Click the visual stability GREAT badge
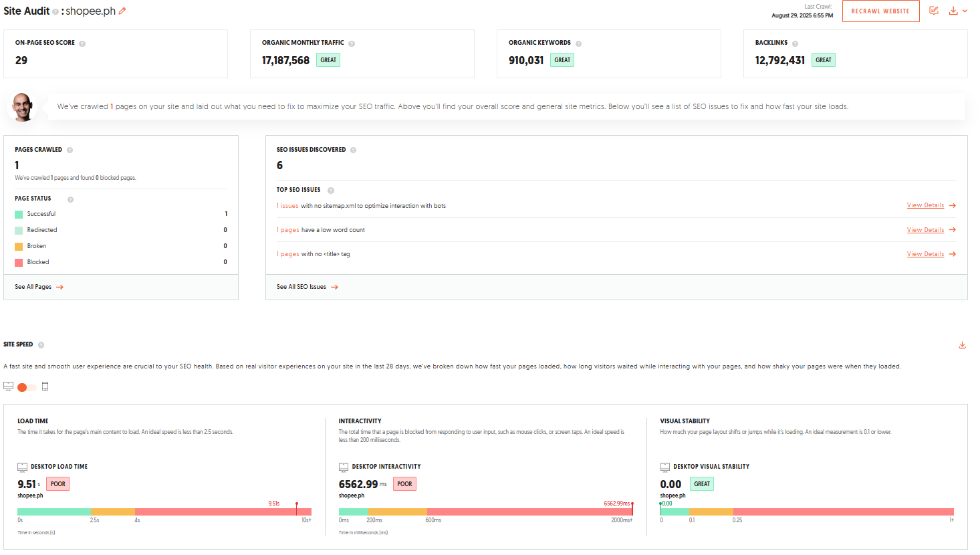The width and height of the screenshot is (980, 555). tap(702, 484)
